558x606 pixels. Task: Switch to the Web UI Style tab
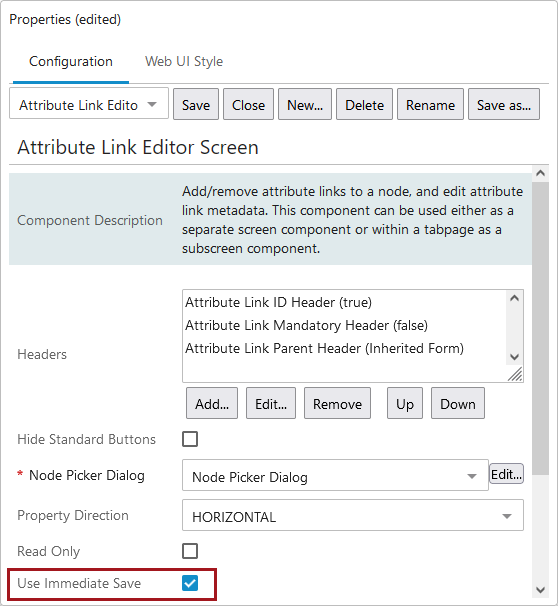tap(184, 61)
